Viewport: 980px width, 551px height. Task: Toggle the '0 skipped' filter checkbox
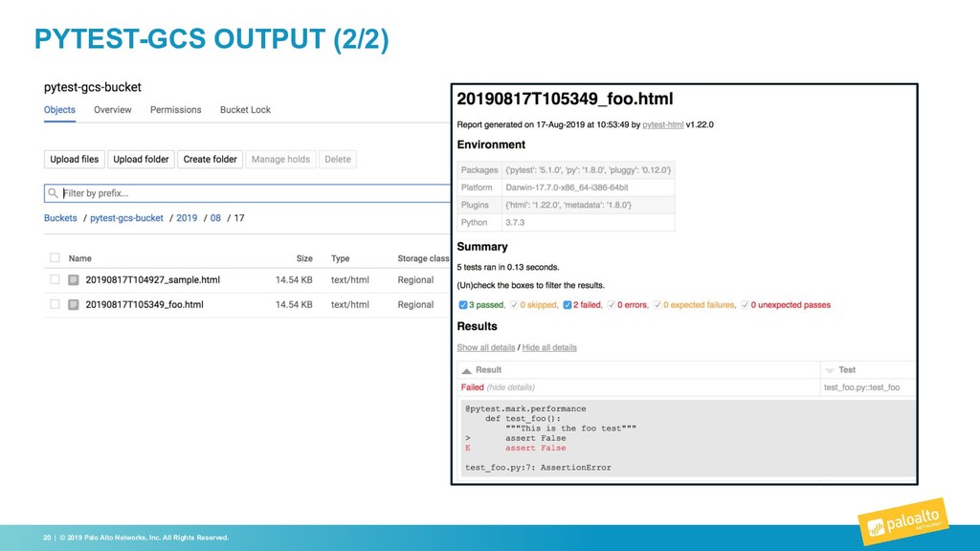coord(514,305)
